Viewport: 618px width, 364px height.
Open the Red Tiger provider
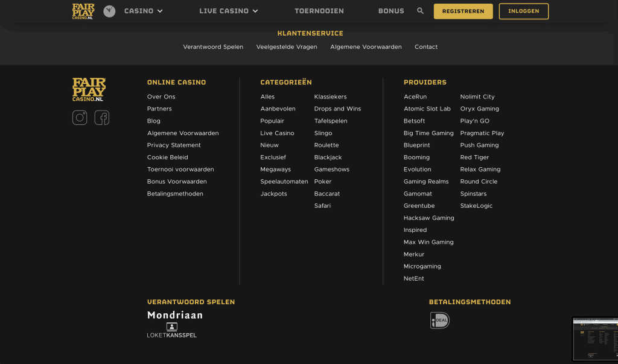[474, 158]
